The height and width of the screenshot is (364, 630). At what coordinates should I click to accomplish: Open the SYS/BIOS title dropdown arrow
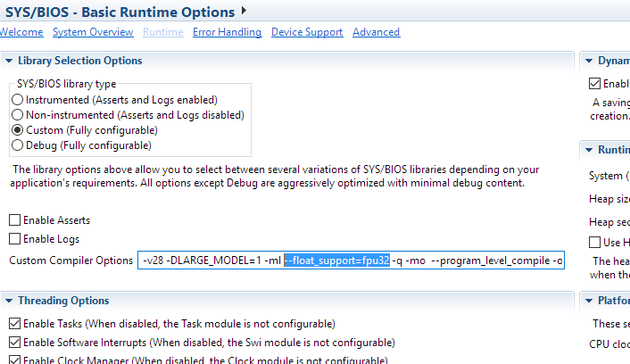[x=244, y=12]
